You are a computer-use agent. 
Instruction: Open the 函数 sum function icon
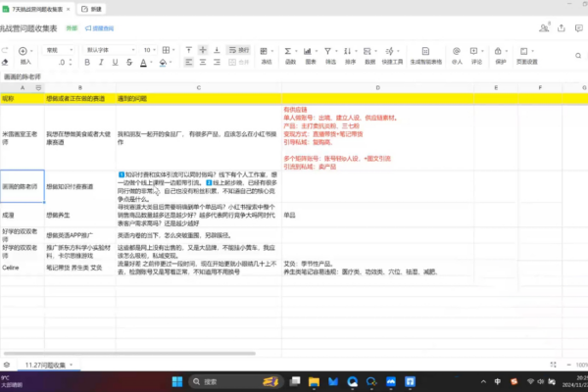287,51
